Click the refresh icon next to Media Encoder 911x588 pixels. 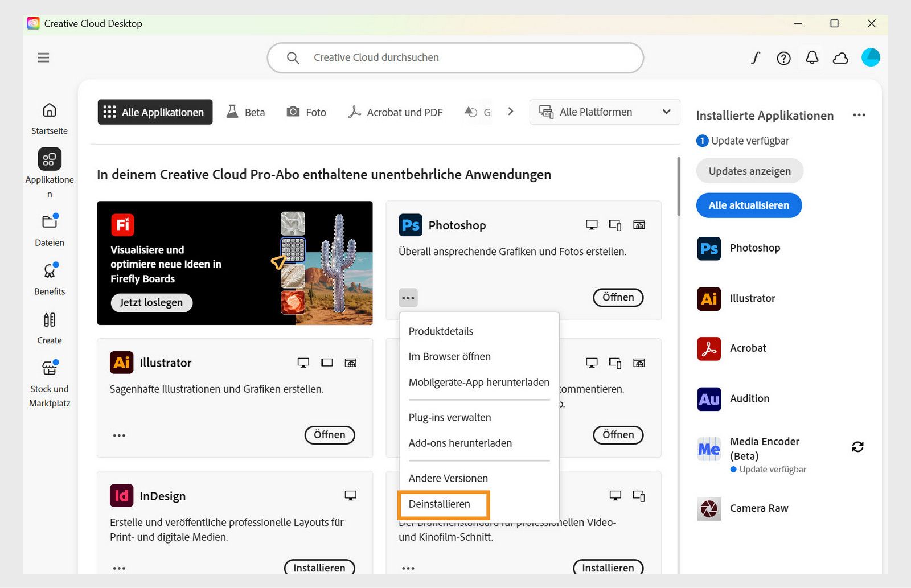858,447
